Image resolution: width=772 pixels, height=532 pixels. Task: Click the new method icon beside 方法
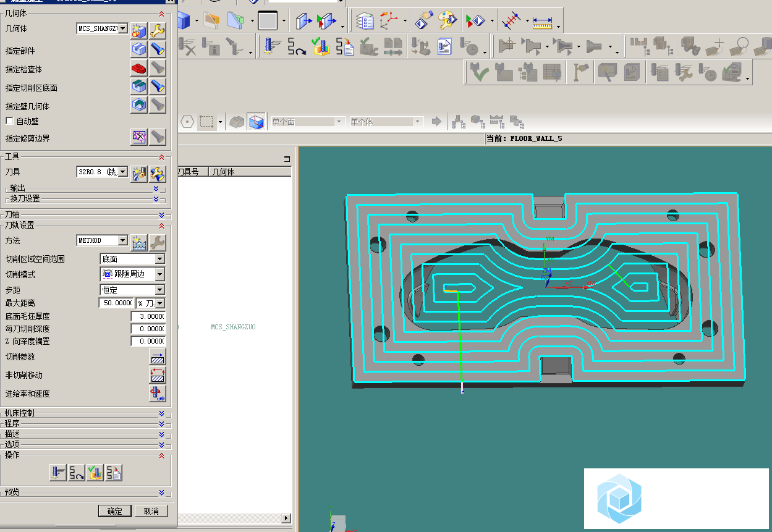click(x=139, y=242)
